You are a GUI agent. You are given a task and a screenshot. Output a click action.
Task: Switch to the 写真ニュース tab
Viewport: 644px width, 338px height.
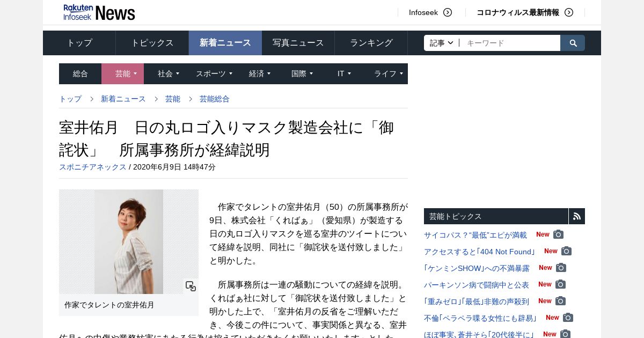tap(298, 43)
